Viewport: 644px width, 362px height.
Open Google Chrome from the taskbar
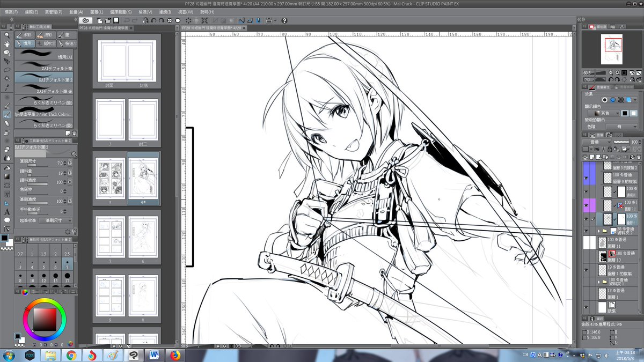pyautogui.click(x=71, y=355)
